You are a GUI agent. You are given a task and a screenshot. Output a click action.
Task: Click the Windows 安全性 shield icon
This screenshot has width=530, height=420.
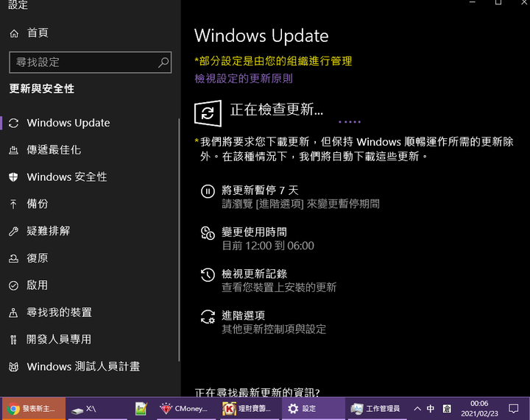pyautogui.click(x=13, y=177)
